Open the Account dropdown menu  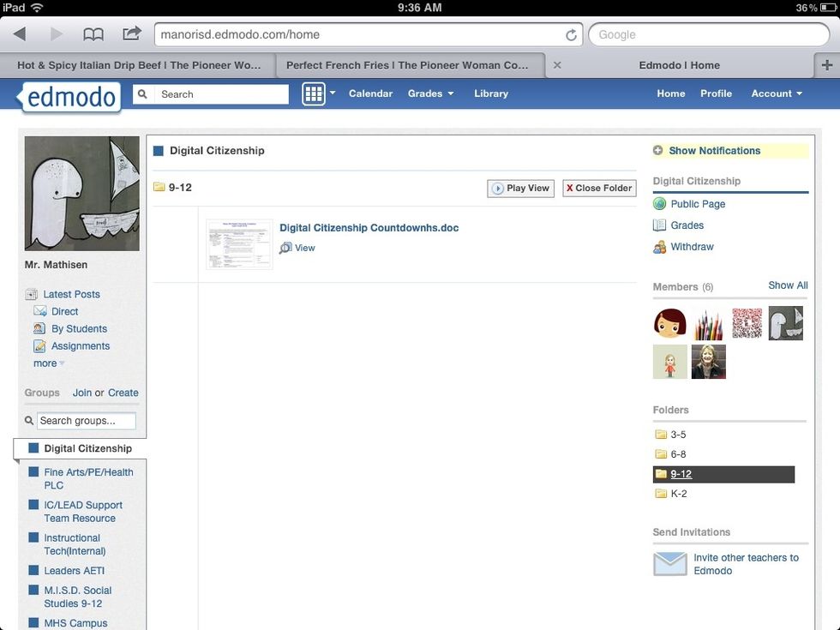777,93
